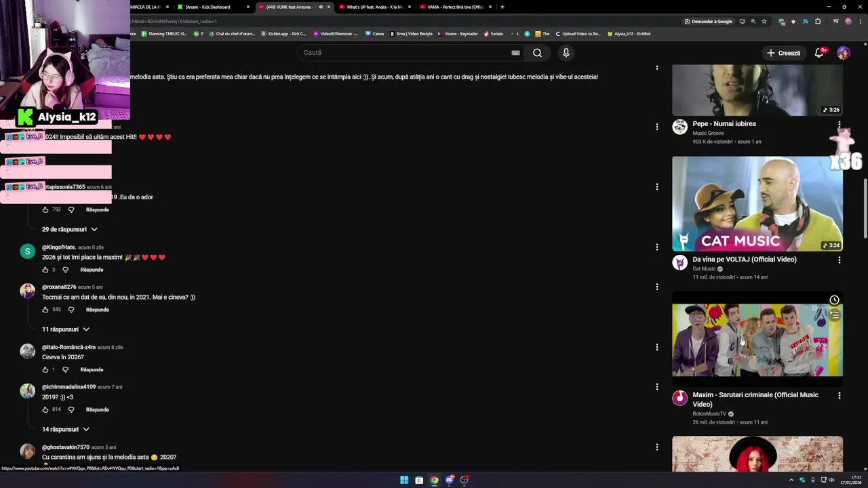Reply to 'Cineva în 2026?' comment
The width and height of the screenshot is (868, 488).
(92, 369)
